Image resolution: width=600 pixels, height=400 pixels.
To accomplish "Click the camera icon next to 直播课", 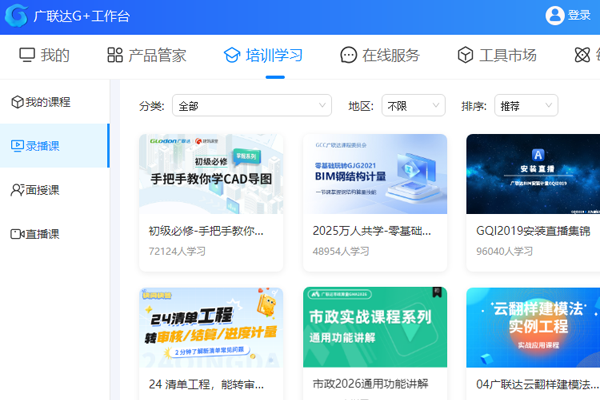I will [17, 234].
